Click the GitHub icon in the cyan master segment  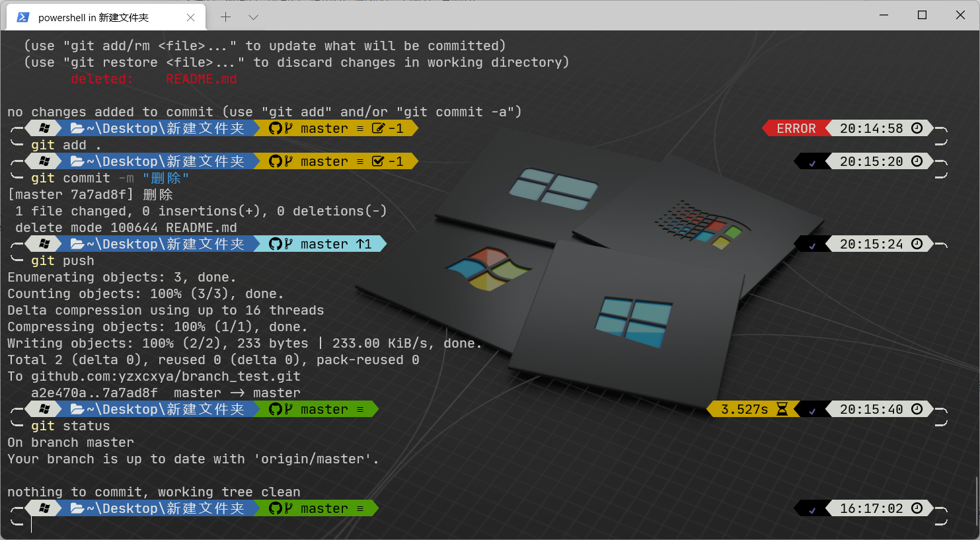click(276, 244)
